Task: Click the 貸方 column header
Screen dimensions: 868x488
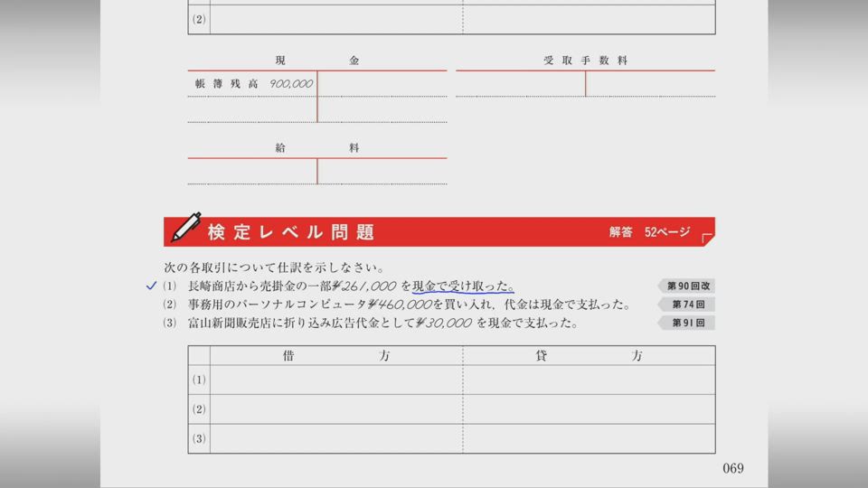Action: click(x=589, y=356)
